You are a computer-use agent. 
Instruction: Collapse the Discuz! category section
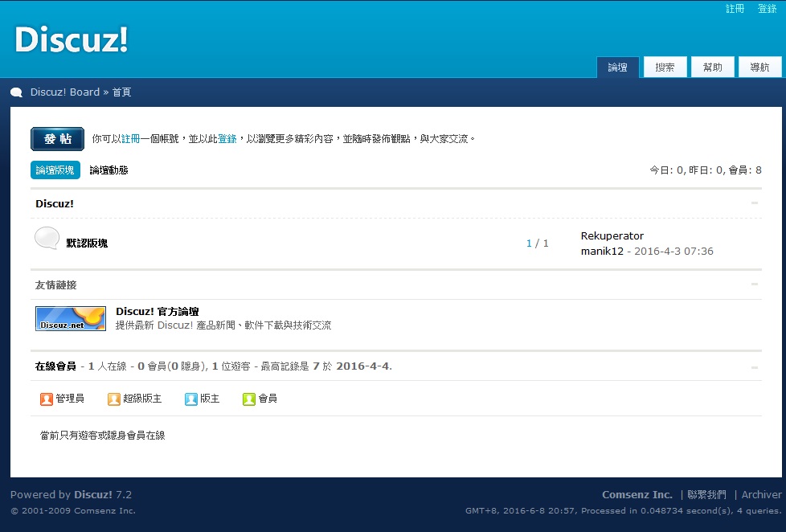pos(755,203)
